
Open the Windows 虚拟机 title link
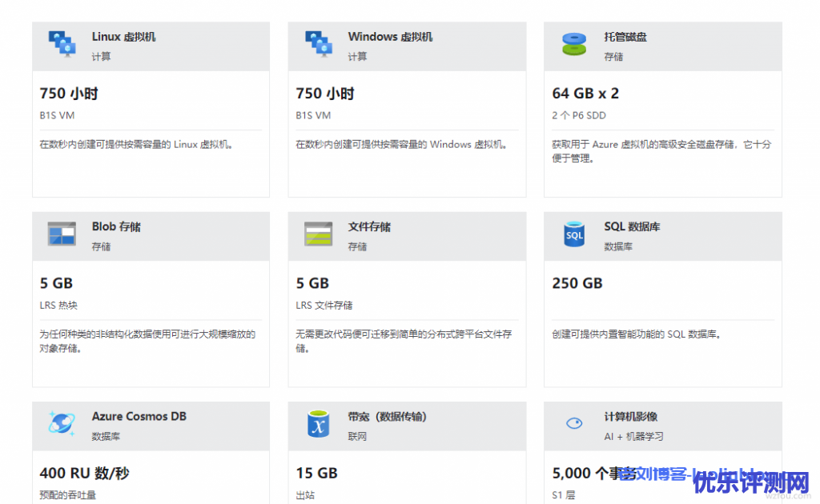click(390, 37)
